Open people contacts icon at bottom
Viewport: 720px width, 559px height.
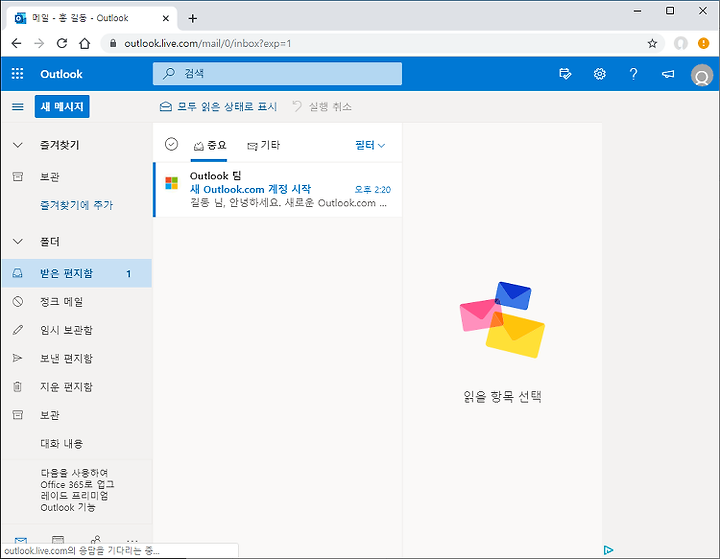(96, 540)
